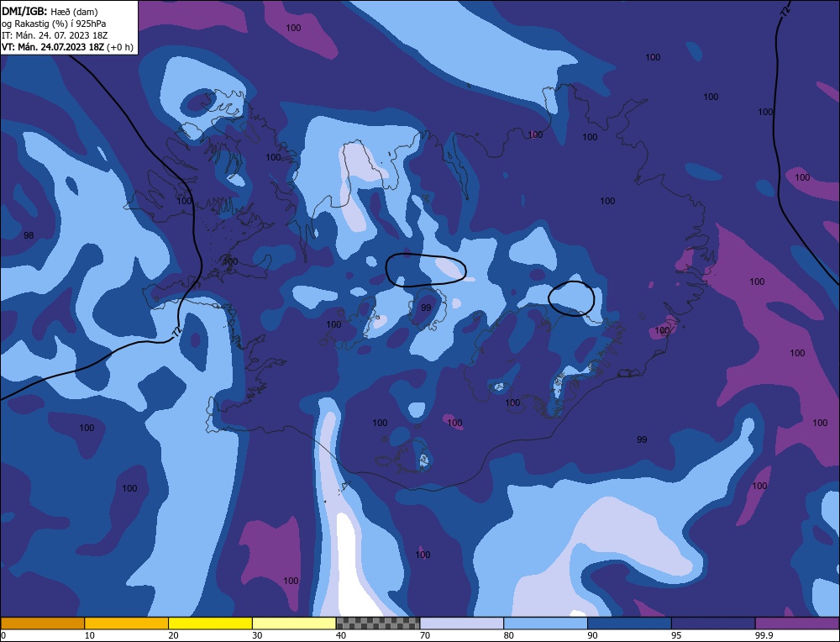Click the title text 'DMI/IGB: Hæð (dam)'

50,11
